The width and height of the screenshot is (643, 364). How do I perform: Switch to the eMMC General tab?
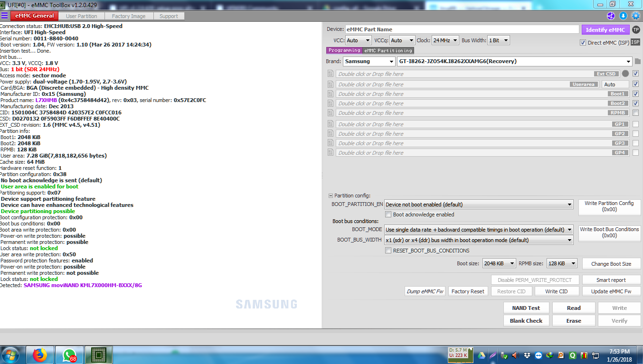(x=35, y=16)
